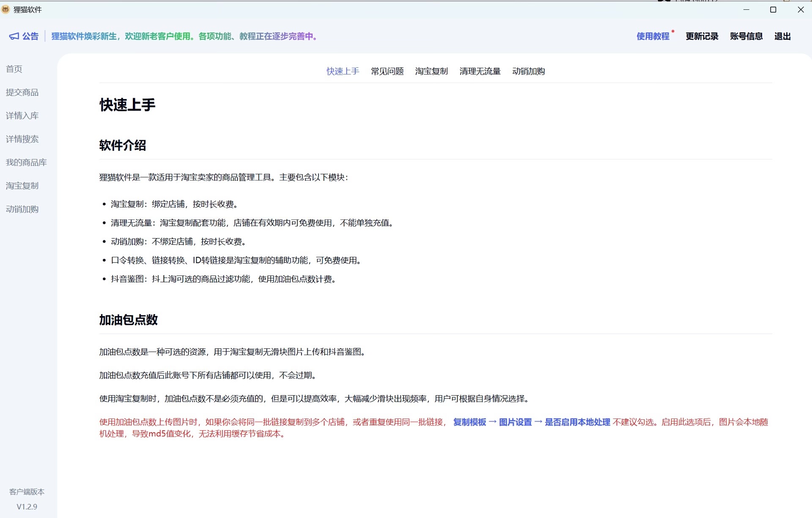Switch to the 快速上手 tab
Viewport: 812px width, 518px height.
(343, 71)
